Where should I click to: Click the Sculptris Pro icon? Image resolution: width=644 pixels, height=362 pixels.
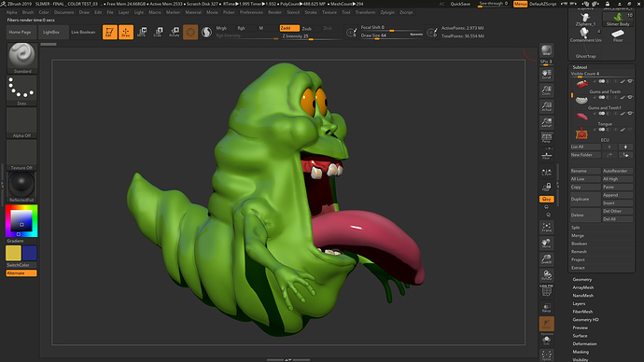pyautogui.click(x=206, y=32)
